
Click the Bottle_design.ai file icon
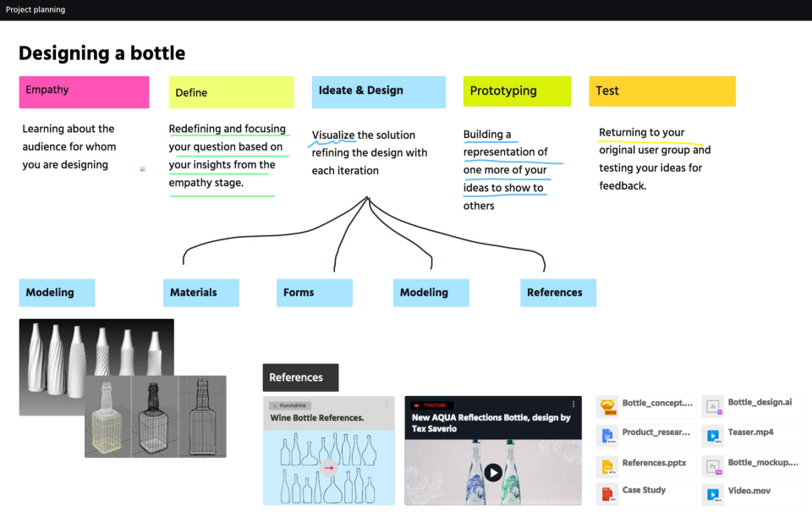[x=713, y=407]
